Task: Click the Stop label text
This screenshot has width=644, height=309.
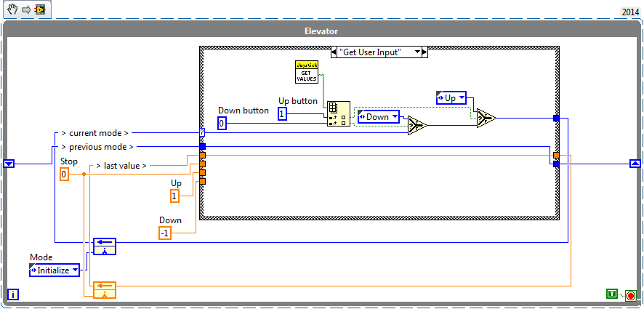Action: pyautogui.click(x=68, y=161)
